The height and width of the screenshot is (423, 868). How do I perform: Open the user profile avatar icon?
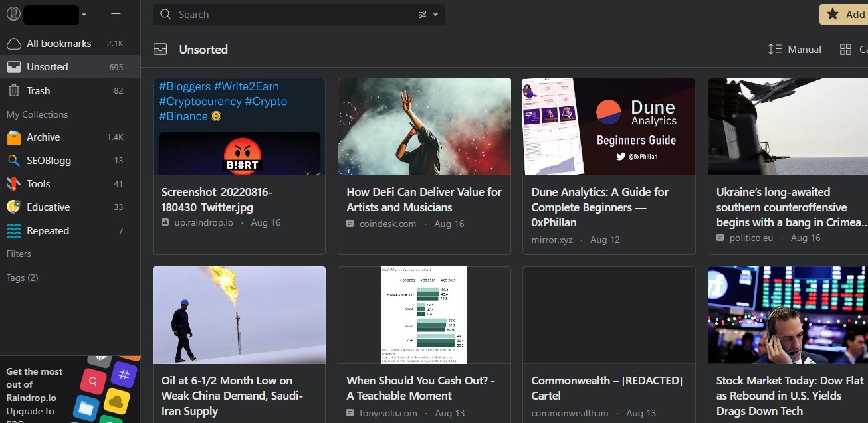13,14
